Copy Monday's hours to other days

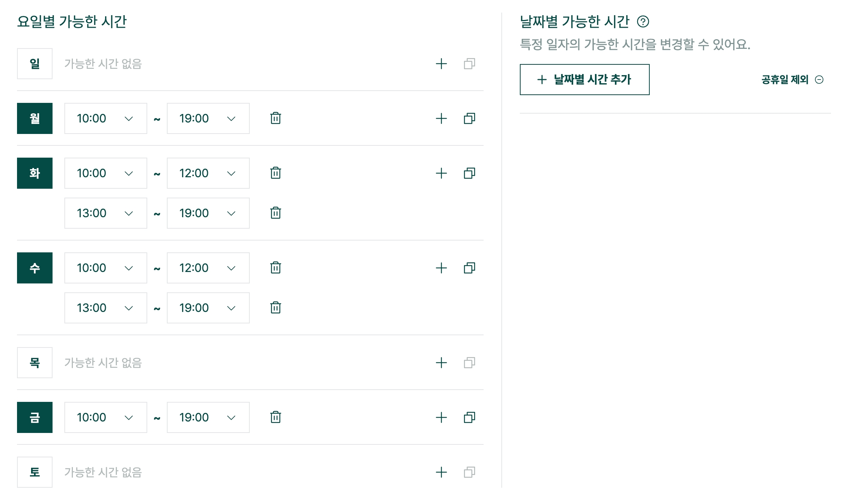(469, 118)
